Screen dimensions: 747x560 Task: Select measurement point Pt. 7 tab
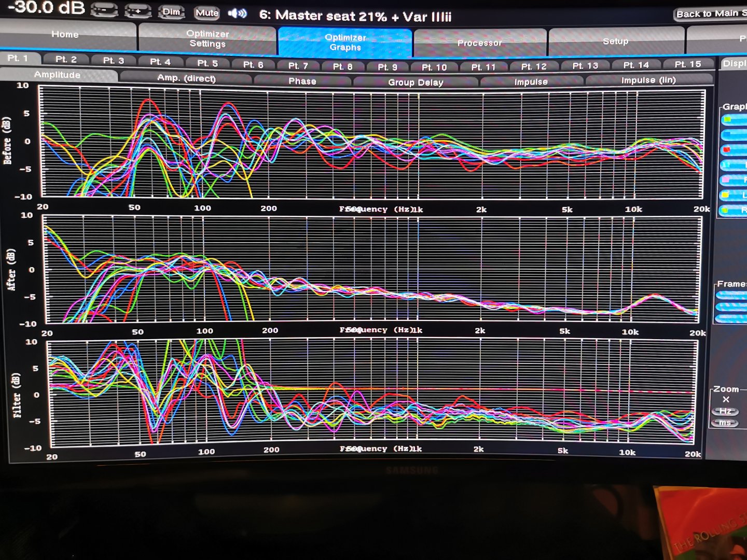click(298, 66)
